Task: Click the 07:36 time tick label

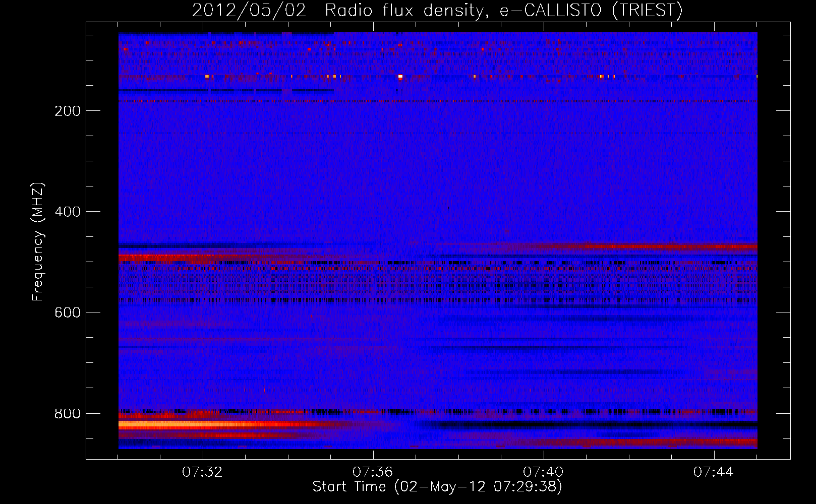Action: tap(373, 472)
